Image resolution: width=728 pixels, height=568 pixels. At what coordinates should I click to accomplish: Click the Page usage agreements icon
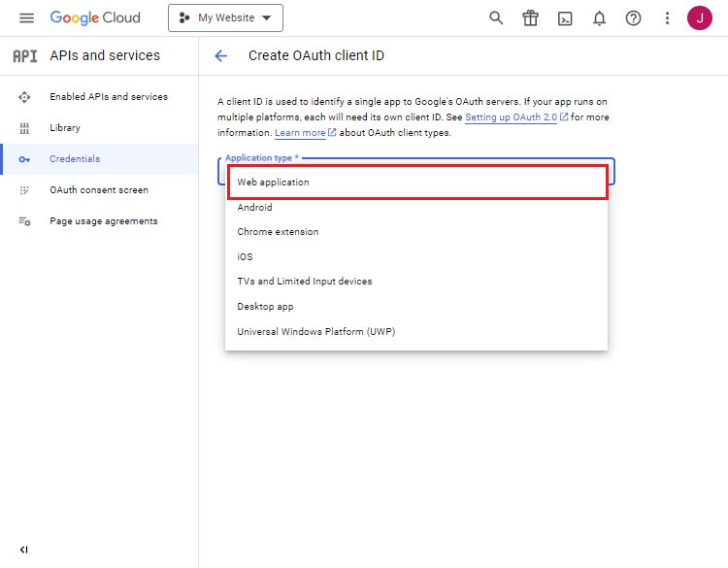click(24, 221)
